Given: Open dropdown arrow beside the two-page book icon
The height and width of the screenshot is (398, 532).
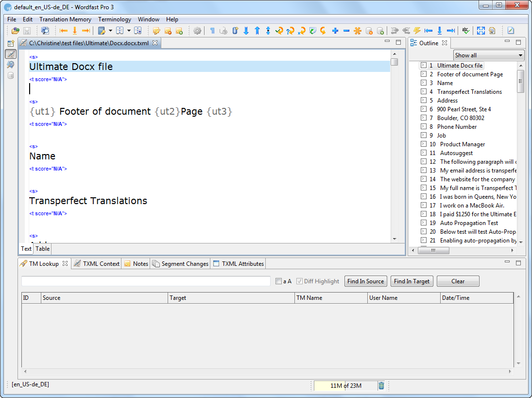Looking at the screenshot, I should [x=129, y=31].
